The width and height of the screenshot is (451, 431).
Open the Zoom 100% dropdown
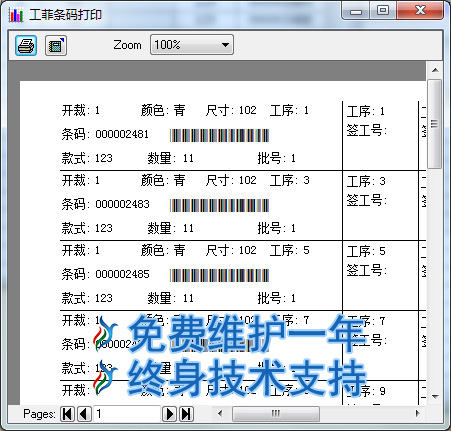[192, 45]
